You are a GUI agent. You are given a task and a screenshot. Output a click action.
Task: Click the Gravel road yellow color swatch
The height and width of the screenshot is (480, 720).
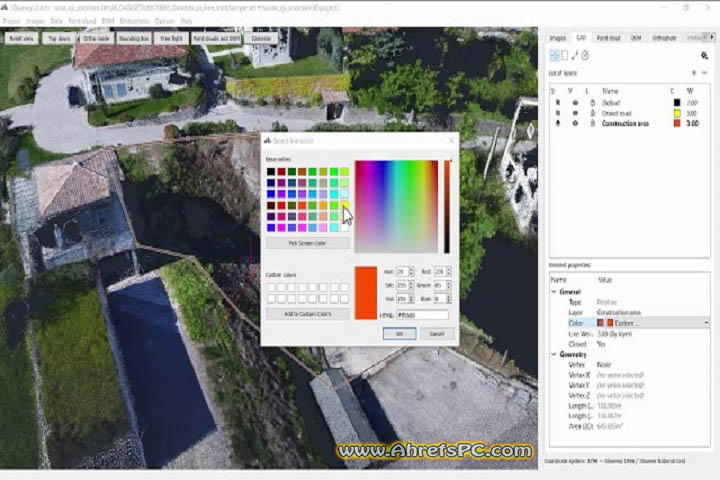tap(677, 113)
